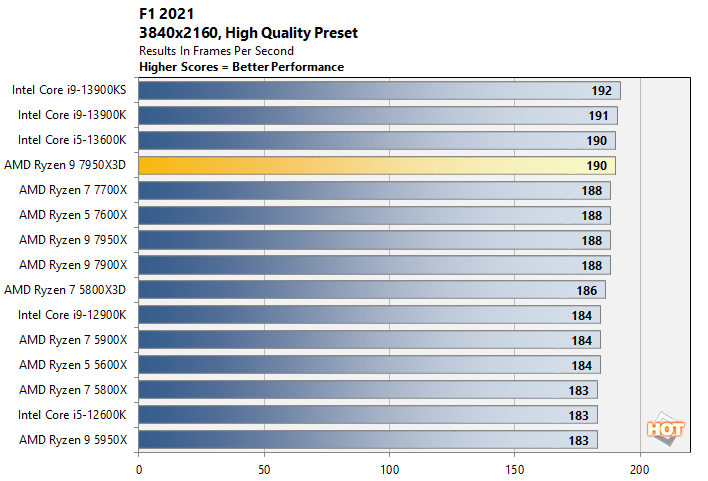The height and width of the screenshot is (481, 708).
Task: Click the AMD Ryzen 7 5800X label
Action: pos(73,390)
